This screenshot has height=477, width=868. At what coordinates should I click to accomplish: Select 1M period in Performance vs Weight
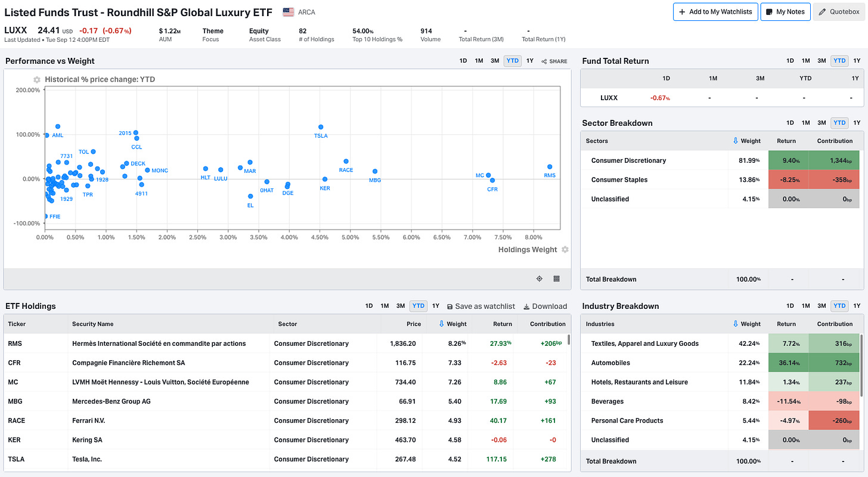click(479, 61)
